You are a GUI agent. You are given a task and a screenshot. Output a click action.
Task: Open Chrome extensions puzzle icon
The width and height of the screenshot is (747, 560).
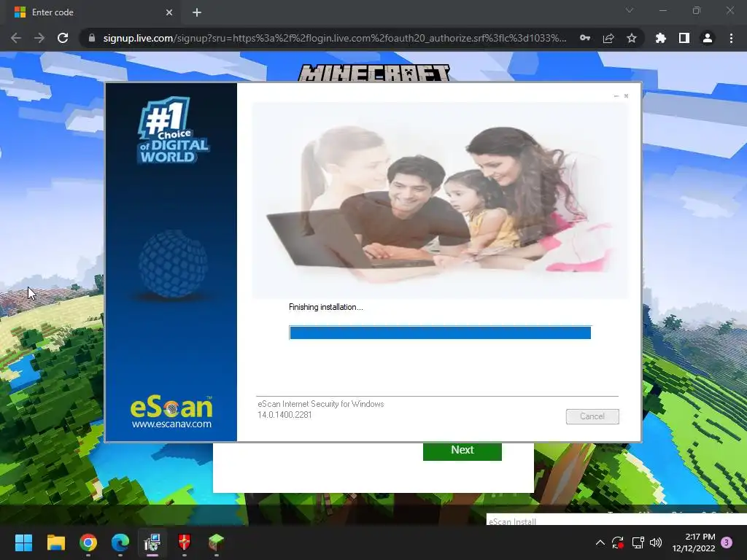(661, 38)
